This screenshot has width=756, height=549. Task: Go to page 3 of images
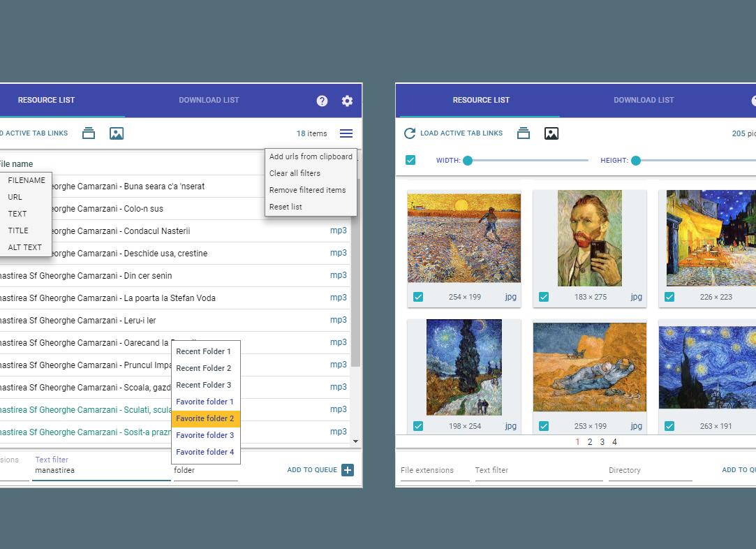coord(602,442)
